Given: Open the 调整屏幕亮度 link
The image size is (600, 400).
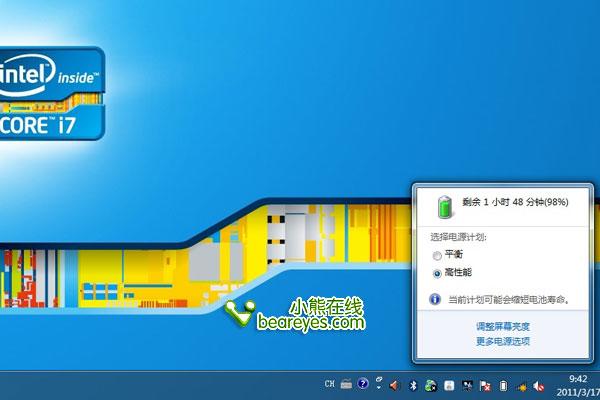Looking at the screenshot, I should coord(503,327).
